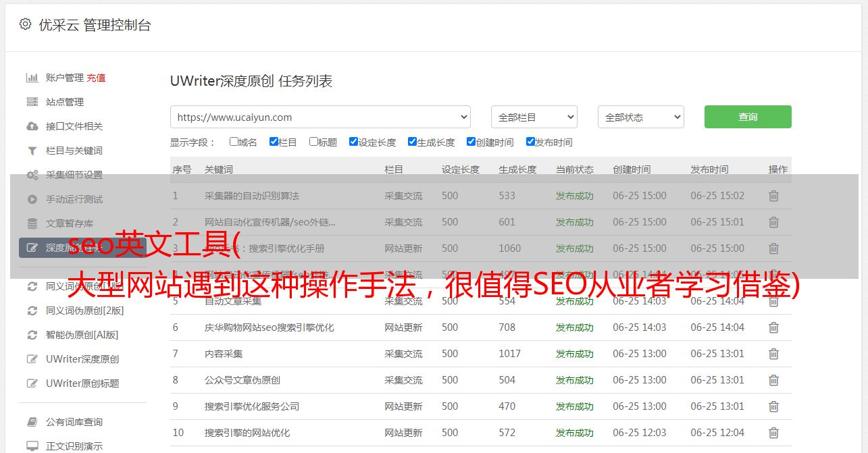Click the edit icon for UWriter深度原创
Viewport: 868px width, 453px height.
click(32, 359)
